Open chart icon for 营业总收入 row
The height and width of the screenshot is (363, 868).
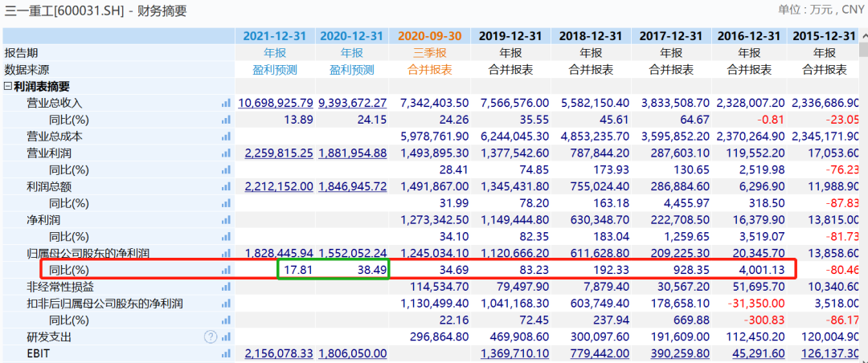click(x=226, y=103)
